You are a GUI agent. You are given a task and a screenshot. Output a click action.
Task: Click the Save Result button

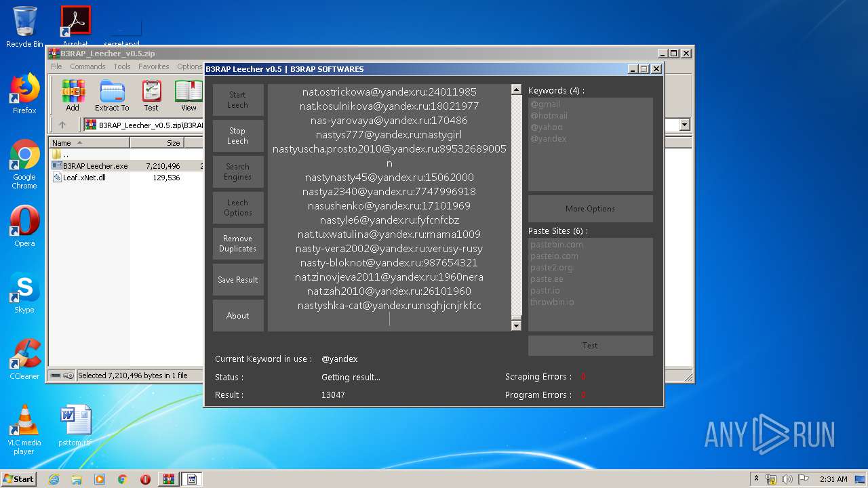(x=237, y=279)
